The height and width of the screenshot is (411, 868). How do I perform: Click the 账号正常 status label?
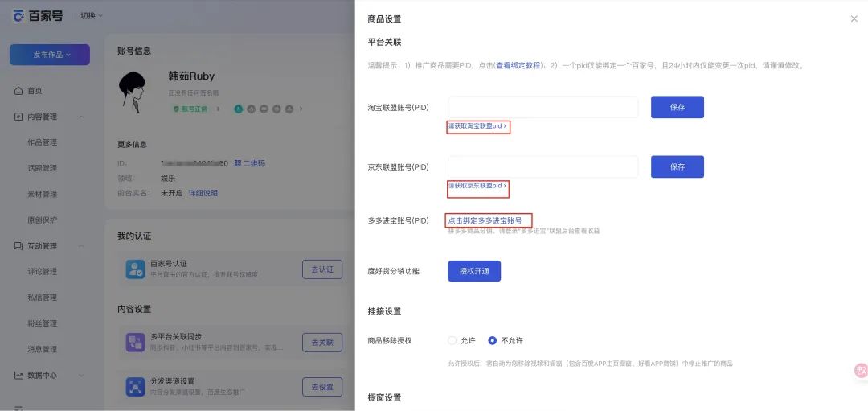(x=194, y=109)
